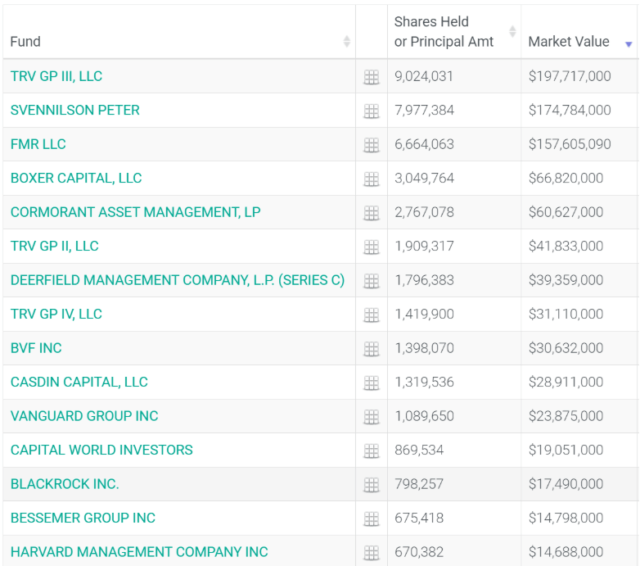
Task: Open the table icon for CAPITAL WORLD INVESTORS
Action: pyautogui.click(x=371, y=451)
